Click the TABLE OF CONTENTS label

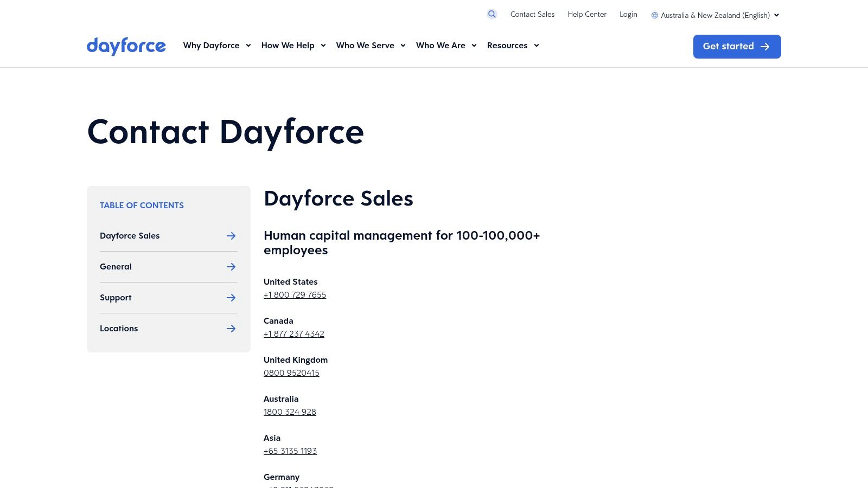click(x=142, y=206)
